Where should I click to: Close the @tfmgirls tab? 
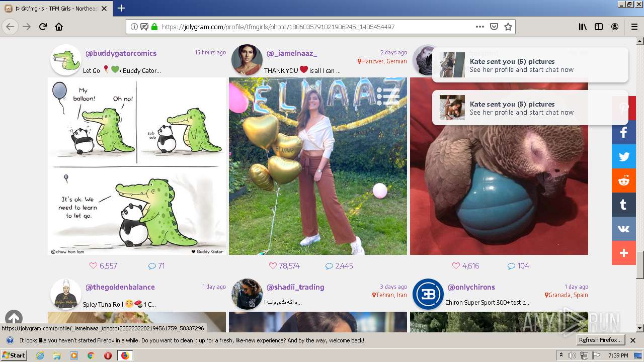click(x=104, y=9)
